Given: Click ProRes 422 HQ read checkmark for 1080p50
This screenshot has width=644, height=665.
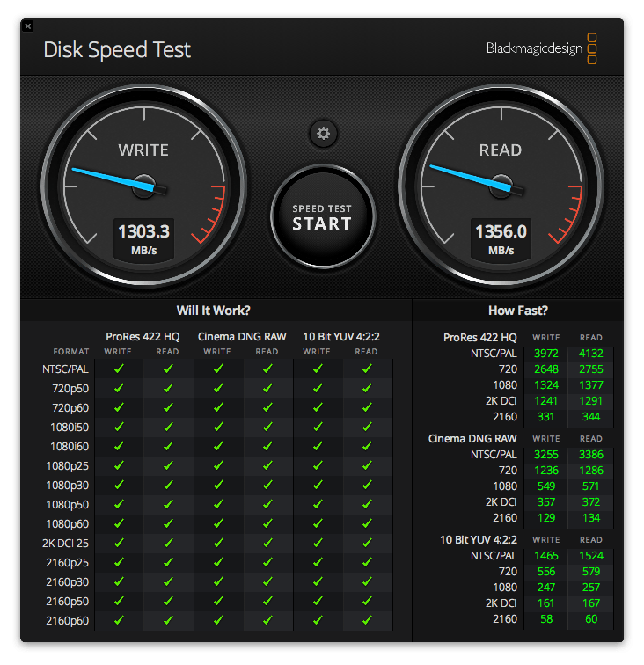Looking at the screenshot, I should coord(168,504).
